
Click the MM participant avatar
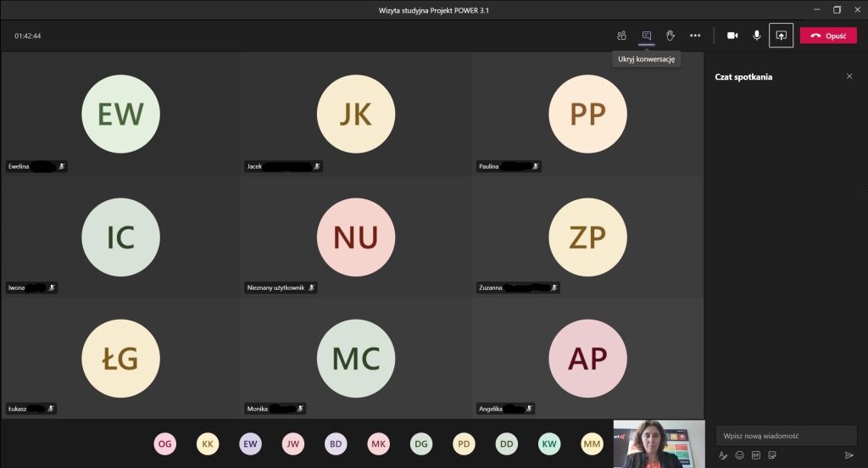592,443
